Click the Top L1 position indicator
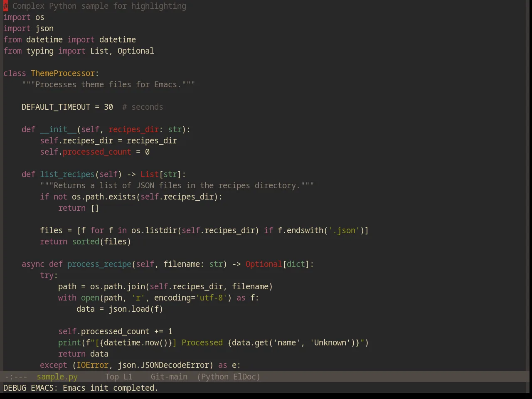Viewport: 532px width, 399px height. (119, 377)
